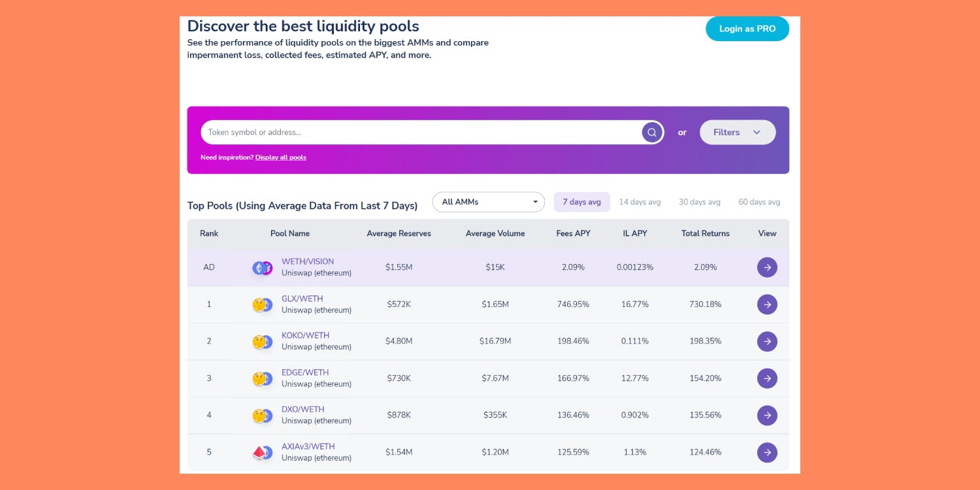Open GLX/WETH pool link
This screenshot has height=490, width=980.
[x=302, y=299]
